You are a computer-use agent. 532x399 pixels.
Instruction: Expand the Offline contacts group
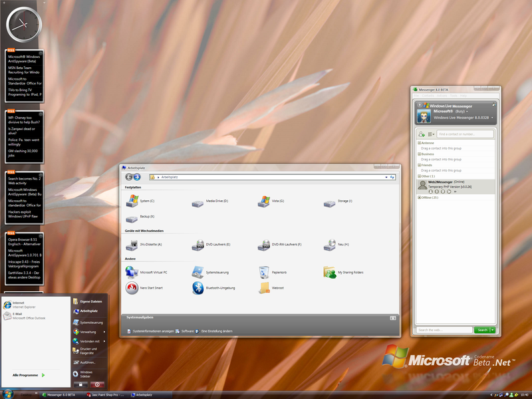[419, 198]
